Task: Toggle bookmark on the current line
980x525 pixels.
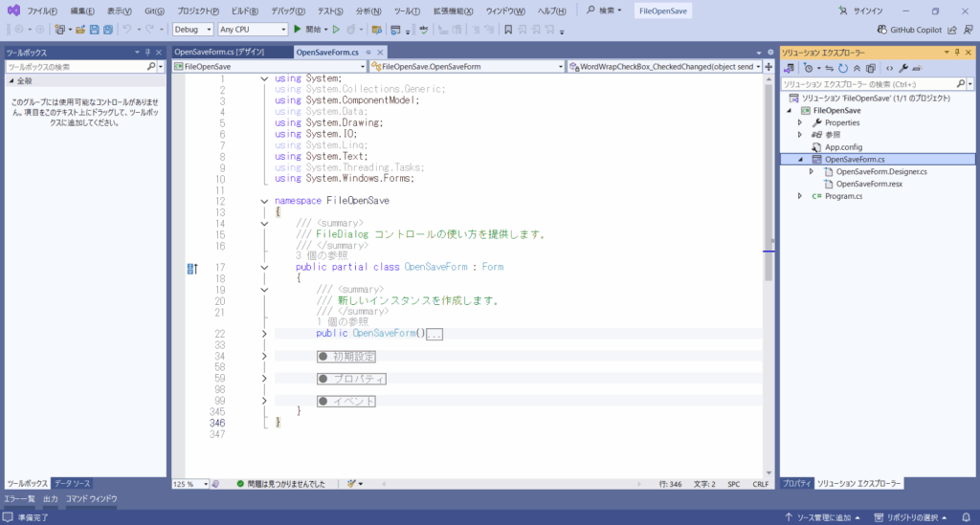Action: point(508,30)
